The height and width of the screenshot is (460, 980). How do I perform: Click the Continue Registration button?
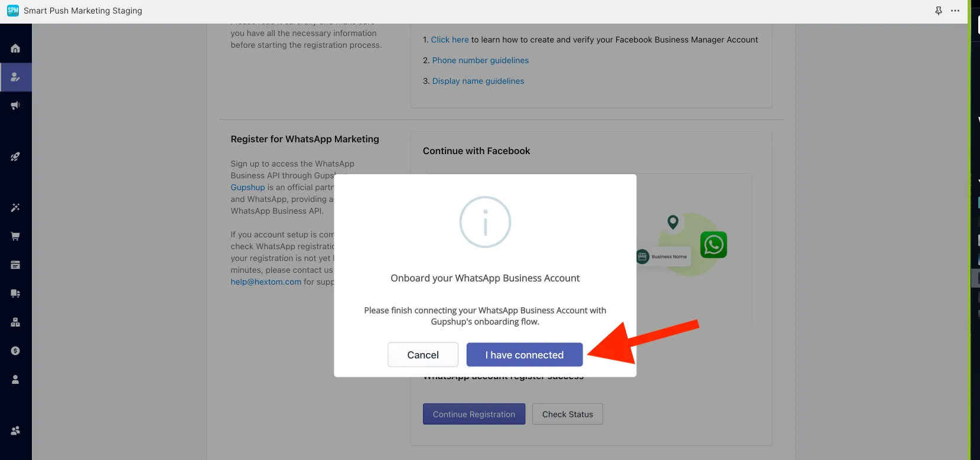[474, 414]
